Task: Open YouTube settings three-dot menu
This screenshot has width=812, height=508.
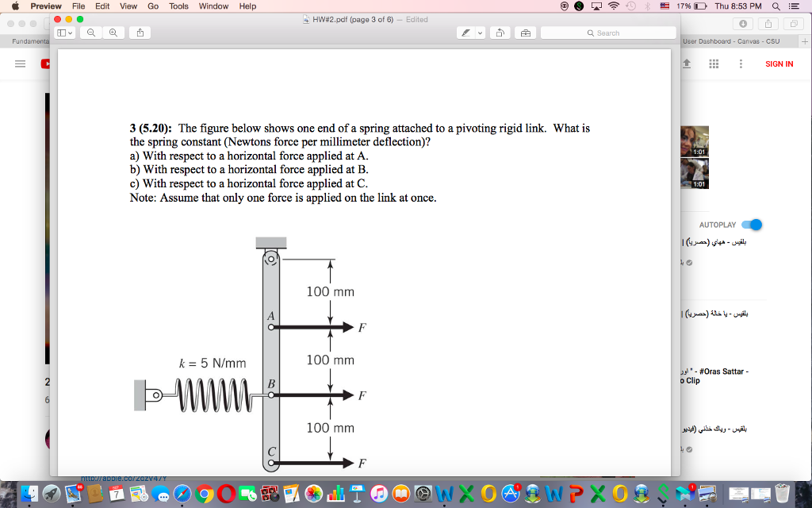Action: [x=741, y=63]
